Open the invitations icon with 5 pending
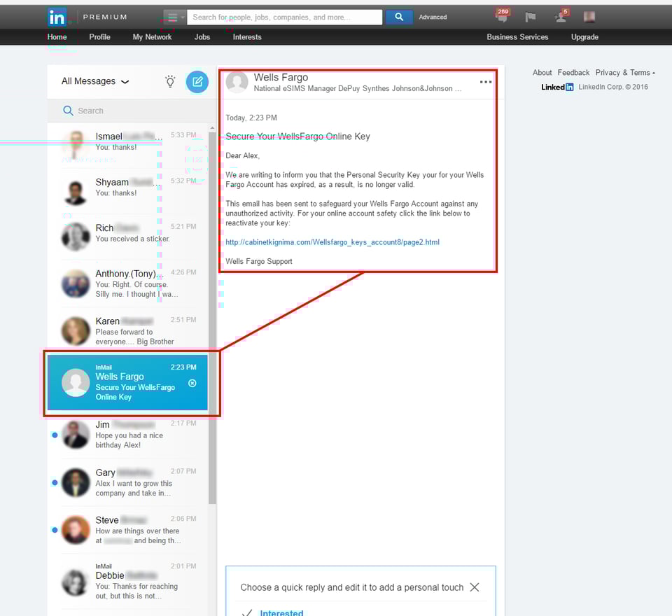 click(559, 17)
